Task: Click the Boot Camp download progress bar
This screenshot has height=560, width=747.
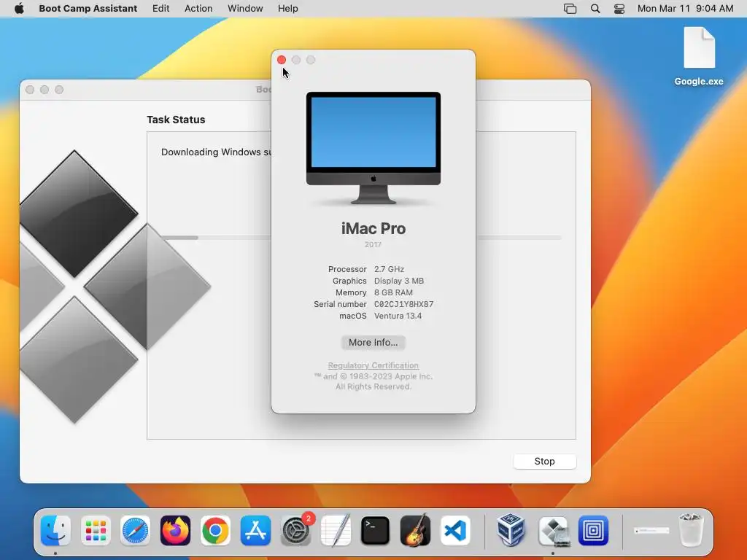Action: pyautogui.click(x=360, y=237)
